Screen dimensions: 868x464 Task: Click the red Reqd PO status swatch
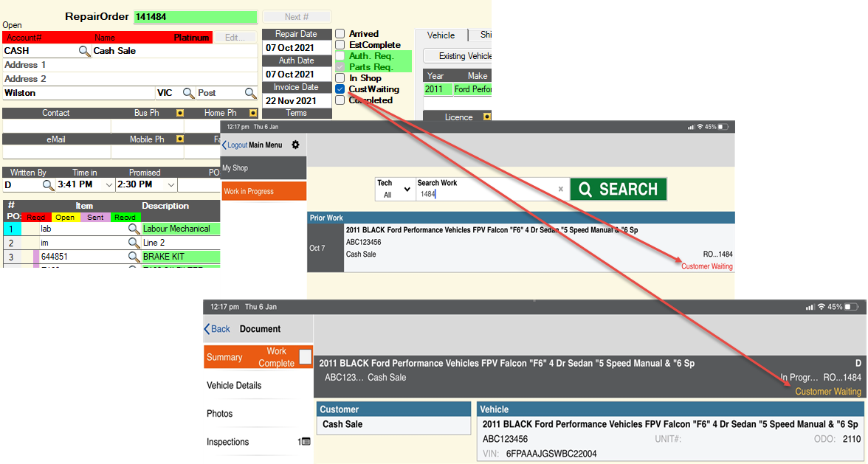point(35,218)
